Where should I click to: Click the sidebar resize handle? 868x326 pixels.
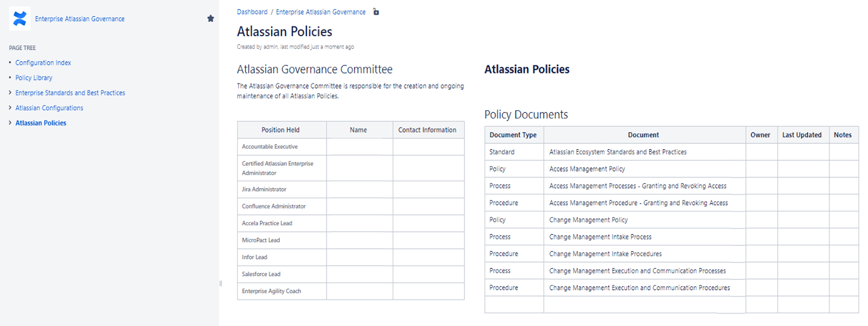point(220,283)
